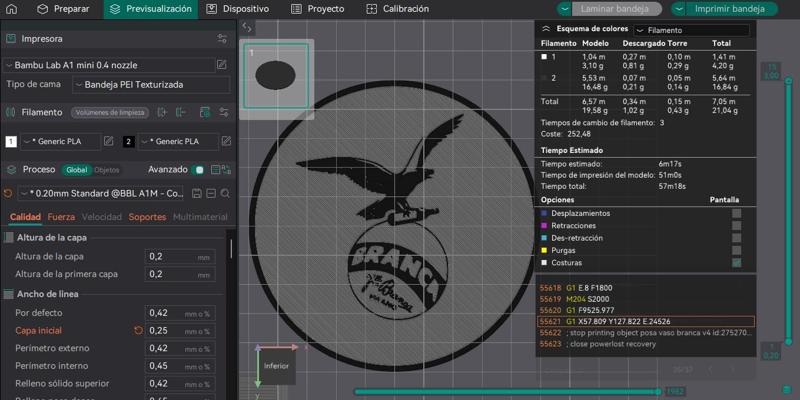Open Tipo de cama dropdown
This screenshot has width=800, height=400.
pyautogui.click(x=152, y=85)
